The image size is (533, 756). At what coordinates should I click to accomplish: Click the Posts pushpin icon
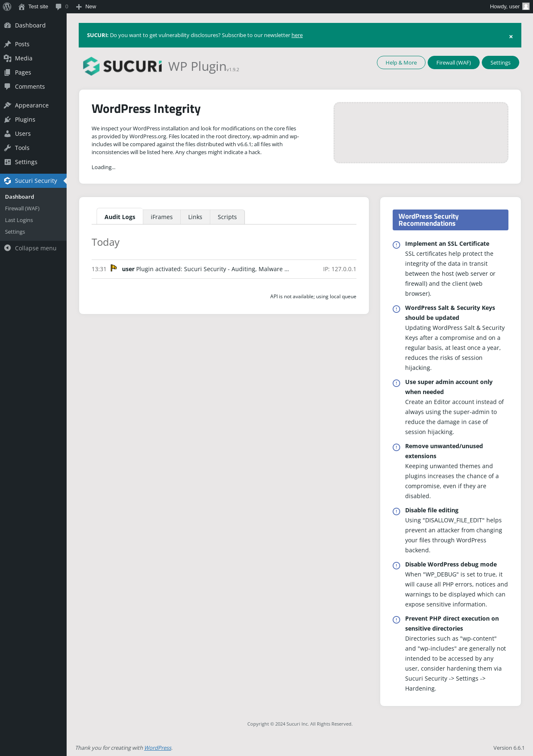[x=7, y=44]
